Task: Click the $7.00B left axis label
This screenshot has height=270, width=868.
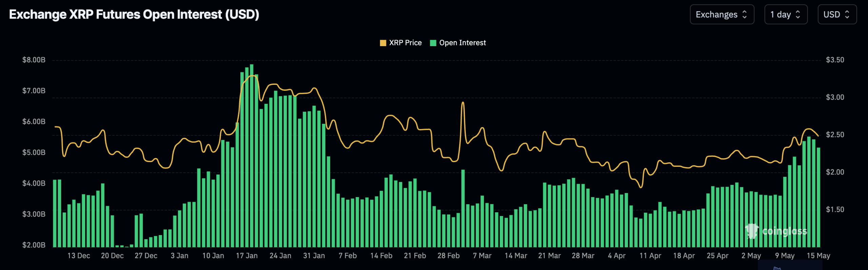Action: (x=34, y=91)
